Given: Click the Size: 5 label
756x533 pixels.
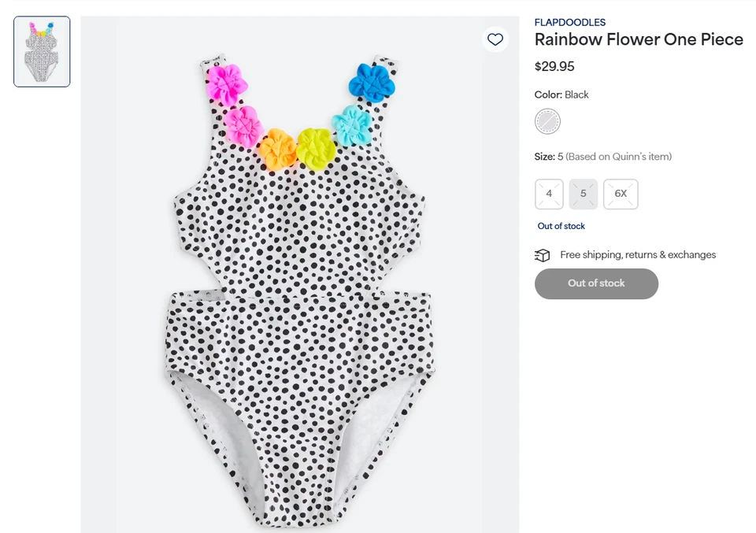Looking at the screenshot, I should point(549,157).
